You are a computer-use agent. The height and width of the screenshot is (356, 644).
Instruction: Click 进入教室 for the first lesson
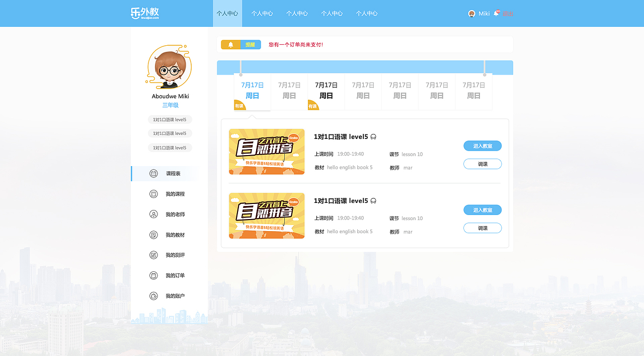[x=482, y=146]
